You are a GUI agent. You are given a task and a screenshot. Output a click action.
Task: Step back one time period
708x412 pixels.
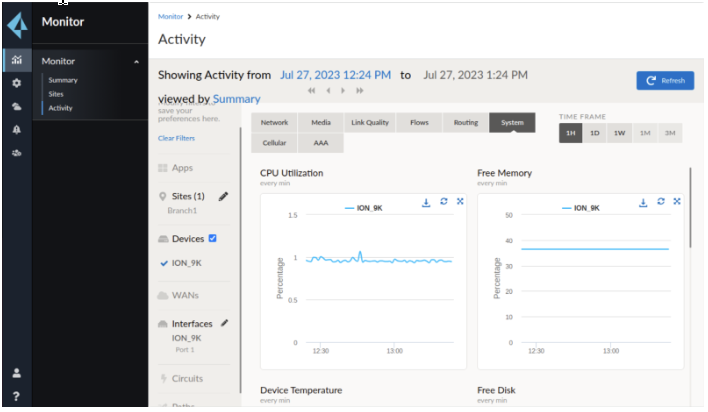click(x=327, y=91)
